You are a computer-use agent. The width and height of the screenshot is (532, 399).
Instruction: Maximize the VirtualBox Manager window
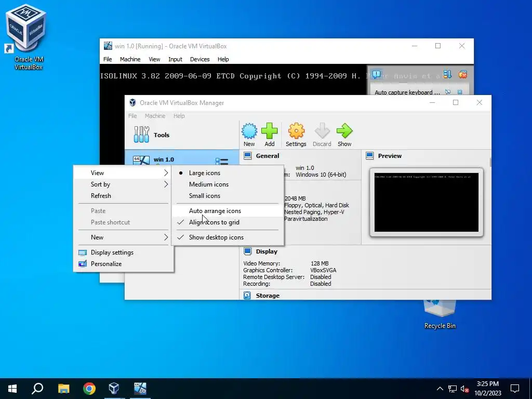(x=456, y=102)
